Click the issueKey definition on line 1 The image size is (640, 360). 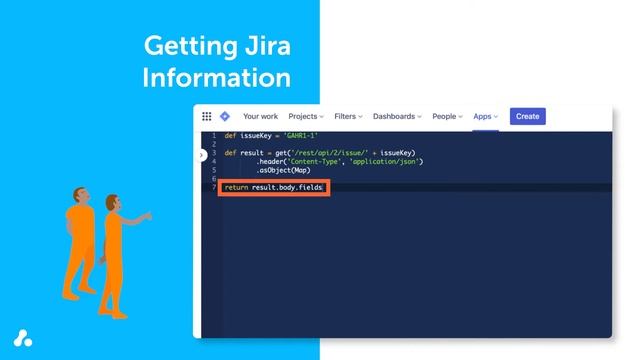pos(271,136)
